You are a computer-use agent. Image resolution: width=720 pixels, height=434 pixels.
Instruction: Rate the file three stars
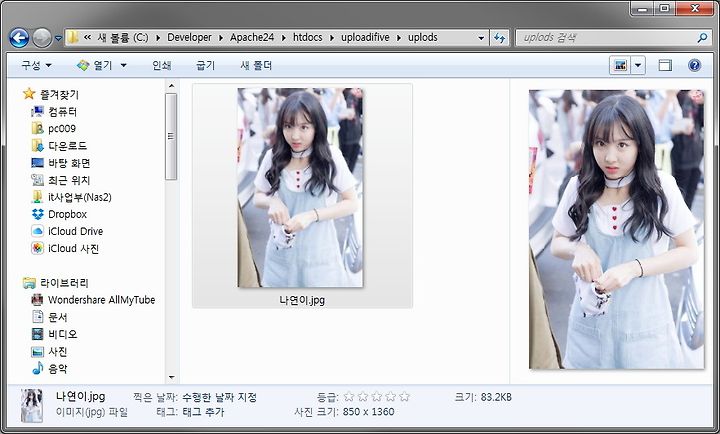coord(377,396)
